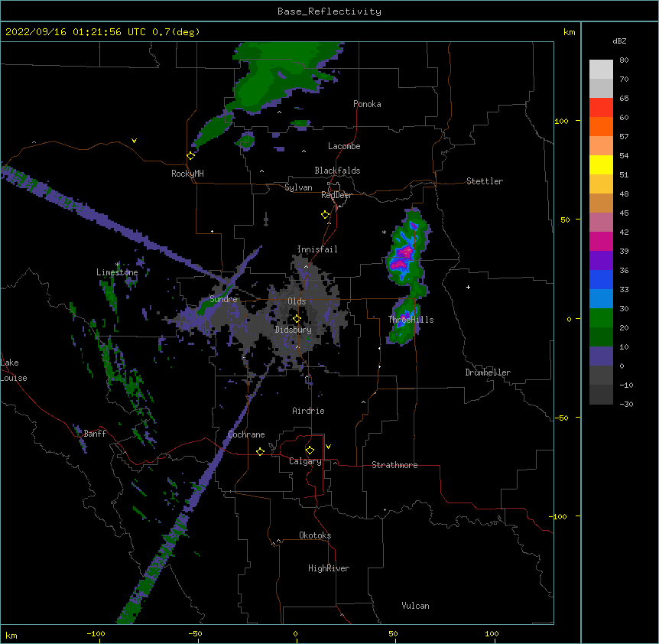The width and height of the screenshot is (659, 644).
Task: Click the yellow V marker east of Calgary
Action: coord(328,447)
